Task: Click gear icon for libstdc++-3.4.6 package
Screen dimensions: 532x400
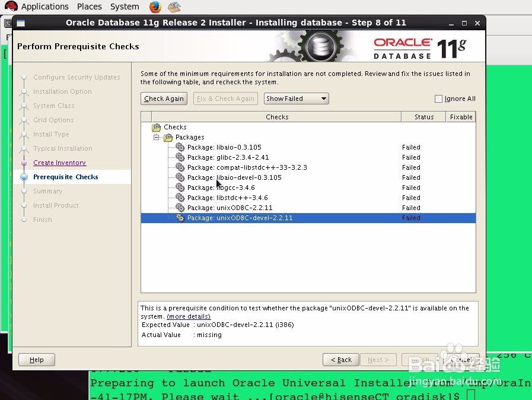Action: click(180, 198)
